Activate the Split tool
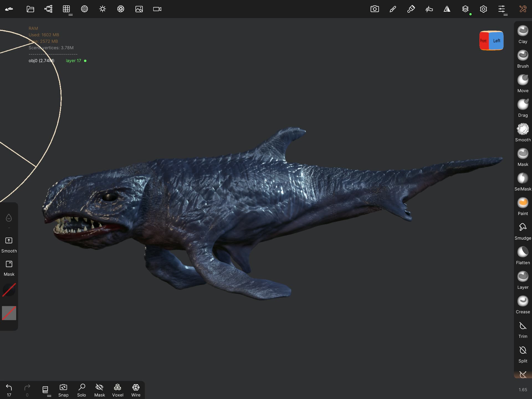 point(523,354)
